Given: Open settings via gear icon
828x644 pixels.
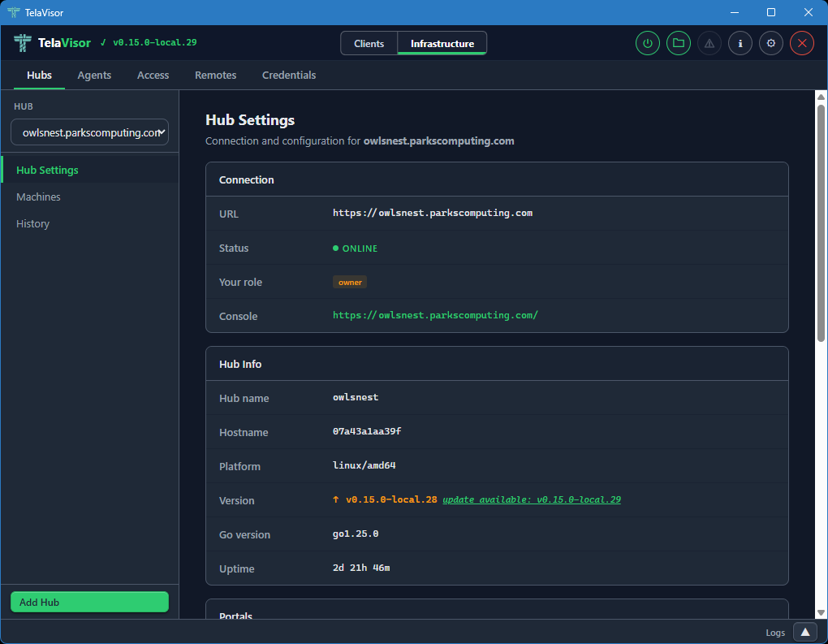Looking at the screenshot, I should pos(771,43).
